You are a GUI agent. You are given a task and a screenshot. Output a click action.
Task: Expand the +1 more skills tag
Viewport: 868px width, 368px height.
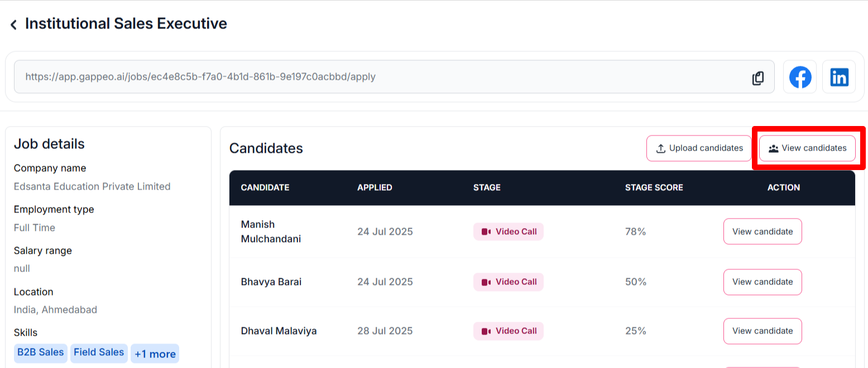155,353
